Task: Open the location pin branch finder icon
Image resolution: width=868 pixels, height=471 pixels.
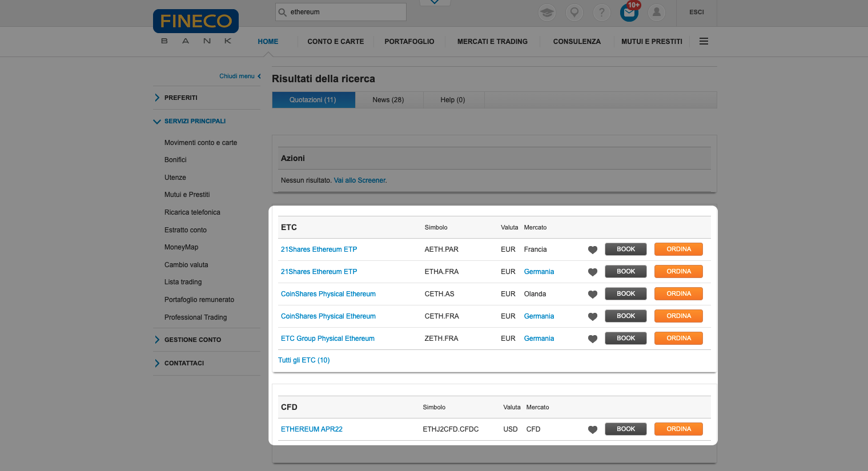Action: 574,12
